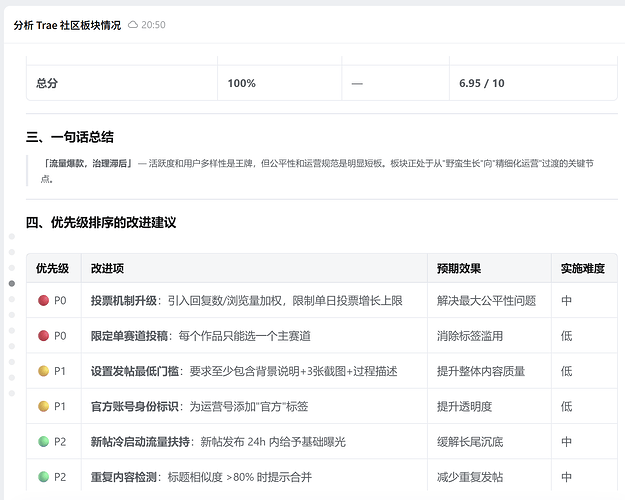Viewport: 625px width, 500px height.
Task: Jump to the first outline dot in left sidebar
Action: 12,236
